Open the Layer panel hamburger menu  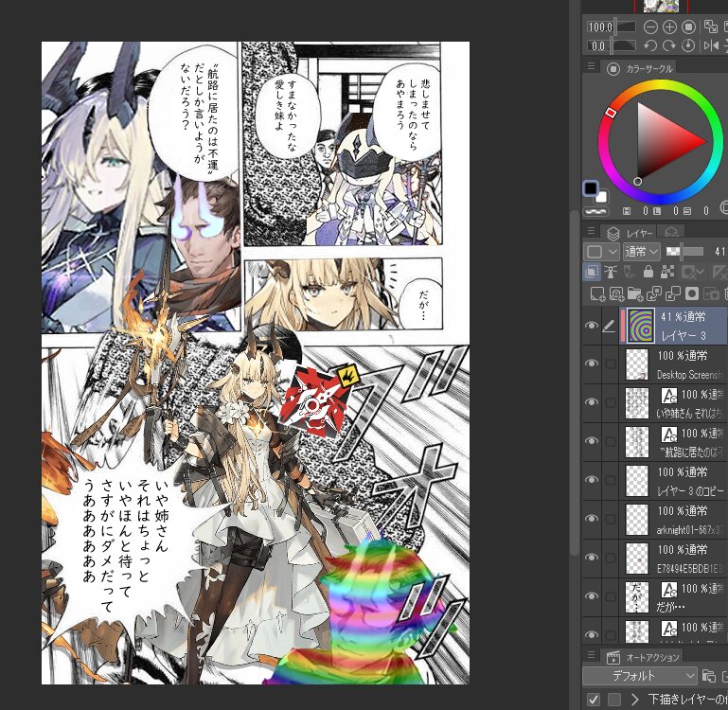tap(591, 230)
